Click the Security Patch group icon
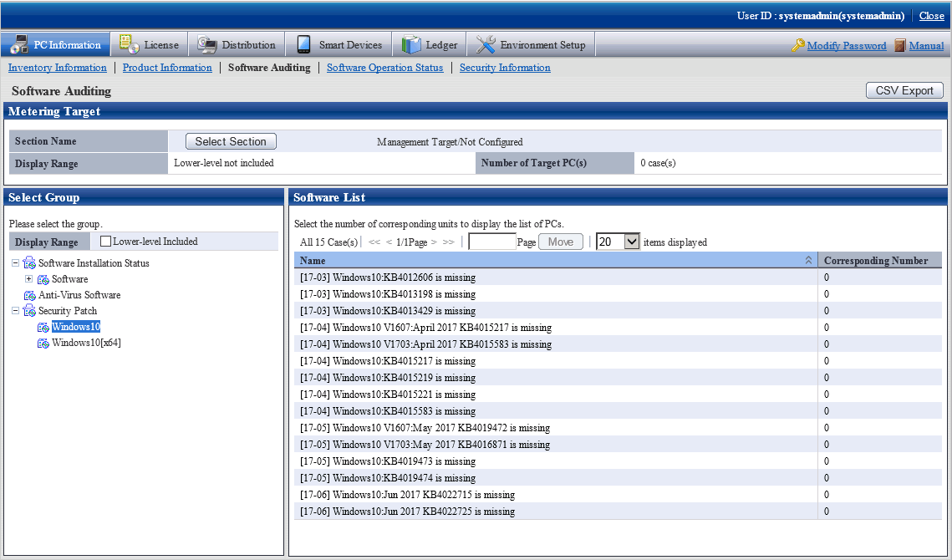The image size is (952, 560). (x=29, y=311)
